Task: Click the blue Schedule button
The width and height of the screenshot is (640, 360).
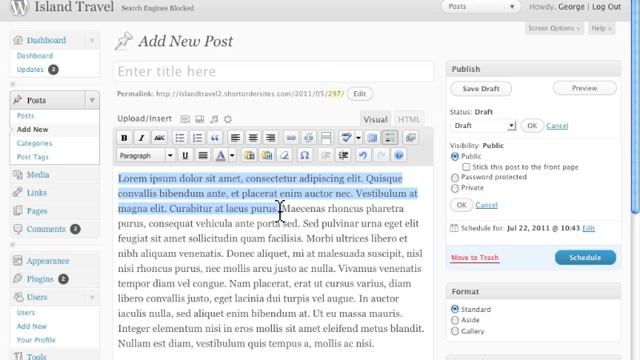Action: pos(585,258)
